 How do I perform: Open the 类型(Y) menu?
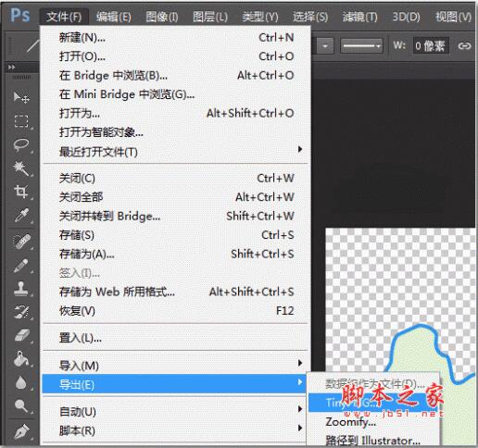click(260, 17)
